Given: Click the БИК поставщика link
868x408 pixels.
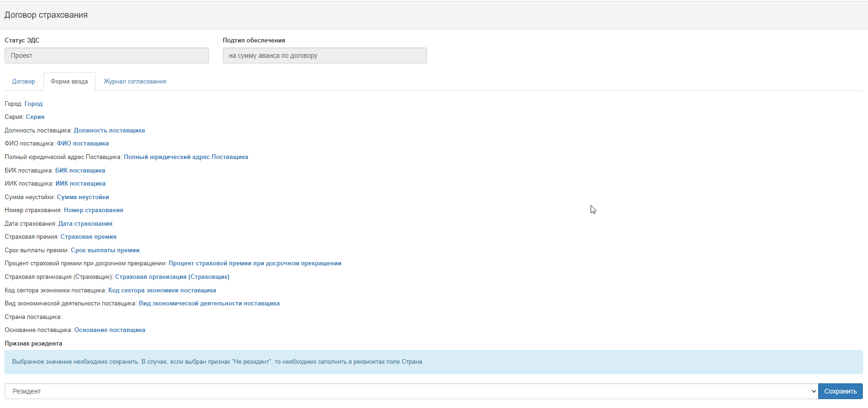Looking at the screenshot, I should coord(80,171).
